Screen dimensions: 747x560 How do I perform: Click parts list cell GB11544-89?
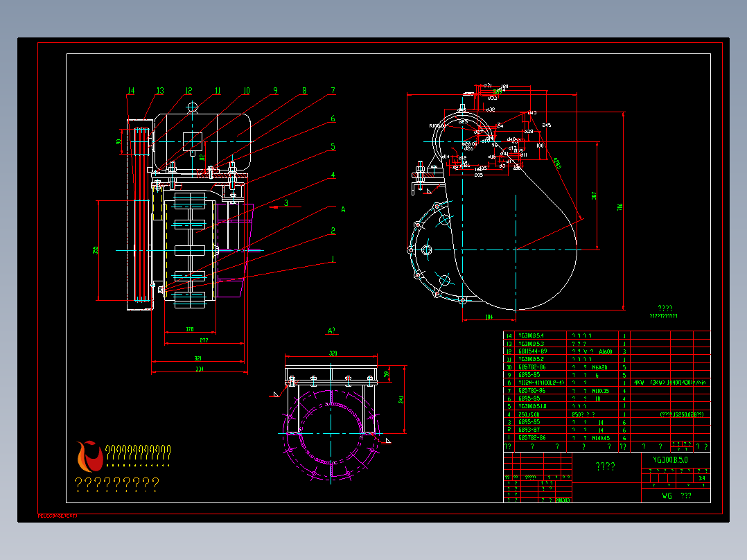532,351
